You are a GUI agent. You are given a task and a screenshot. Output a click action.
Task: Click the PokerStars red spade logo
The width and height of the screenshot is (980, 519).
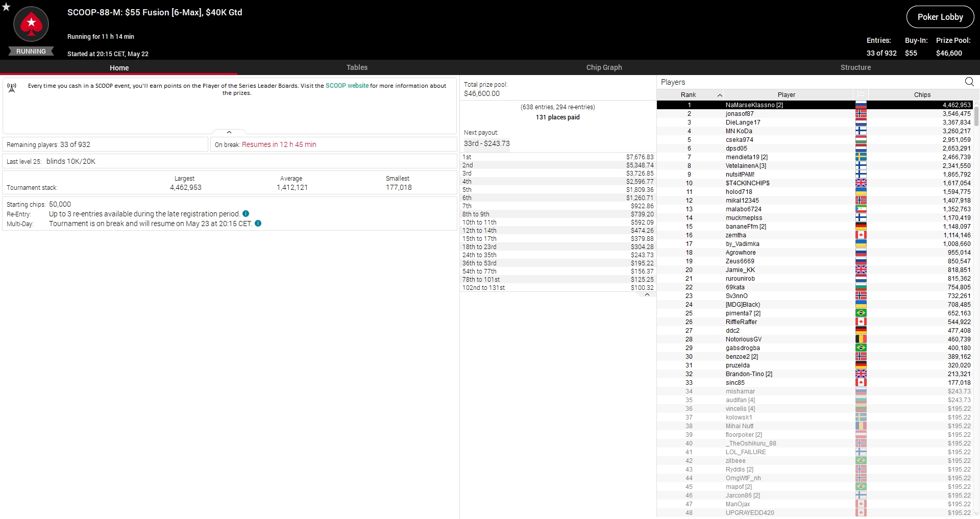click(x=31, y=23)
